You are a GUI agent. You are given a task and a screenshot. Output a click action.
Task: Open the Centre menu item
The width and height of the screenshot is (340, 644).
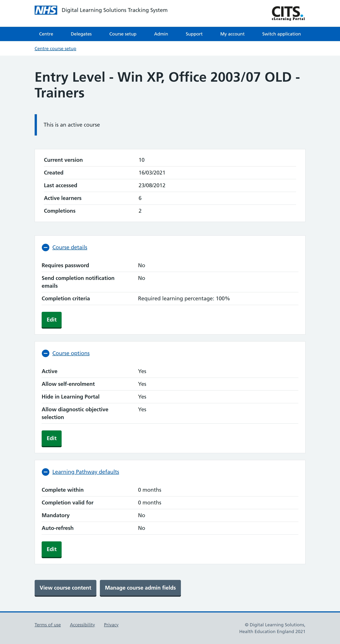tap(46, 34)
